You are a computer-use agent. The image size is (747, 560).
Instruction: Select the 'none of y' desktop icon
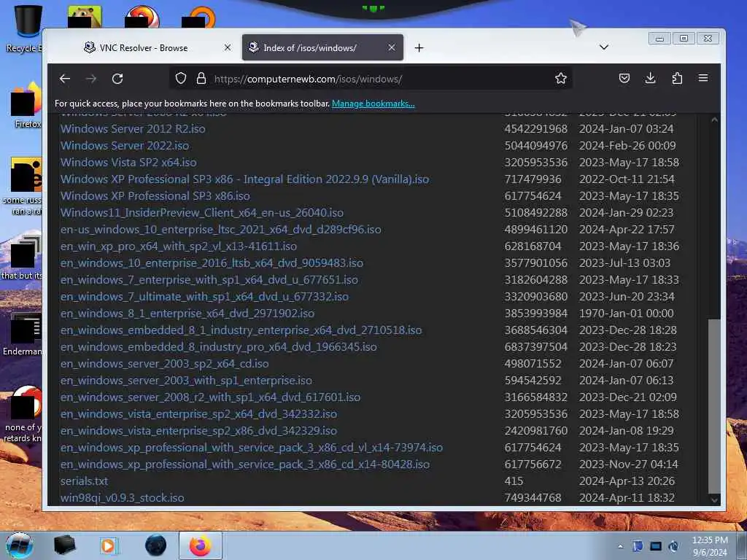tap(24, 414)
